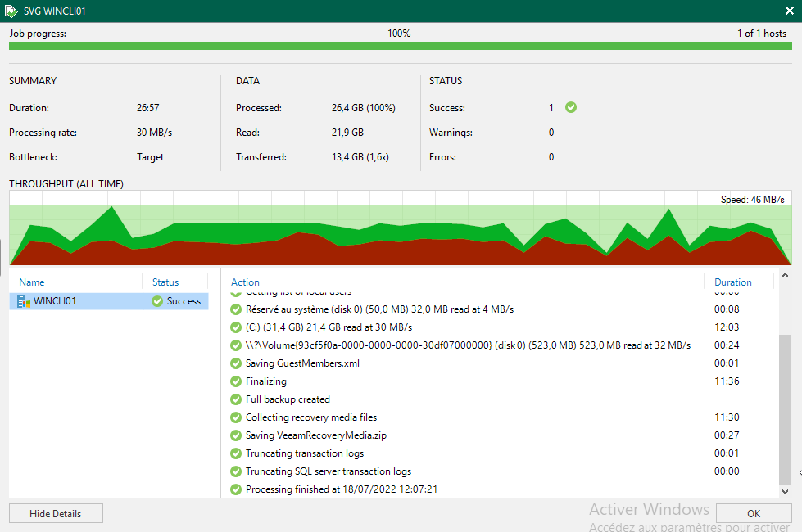
Task: Close the SVG WINCLI01 dialog
Action: tap(789, 11)
